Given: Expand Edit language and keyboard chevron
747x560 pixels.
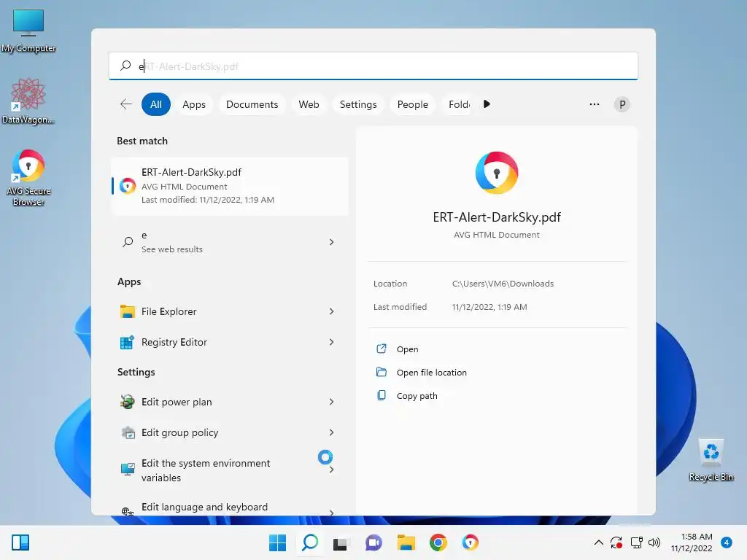Looking at the screenshot, I should point(332,512).
